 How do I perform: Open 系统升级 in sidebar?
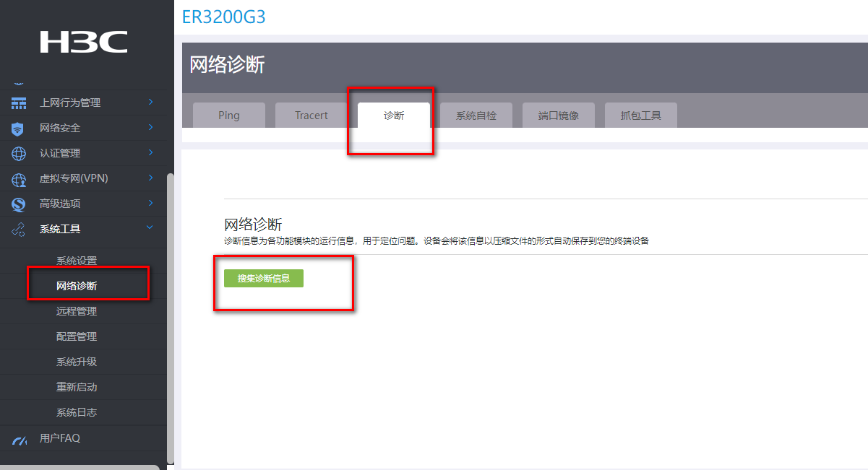pos(77,362)
